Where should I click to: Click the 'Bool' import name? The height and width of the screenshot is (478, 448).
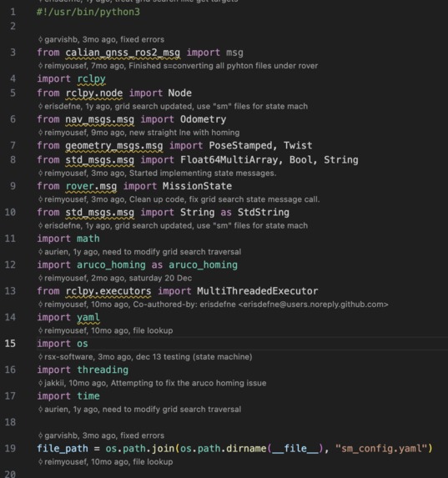[x=301, y=159]
